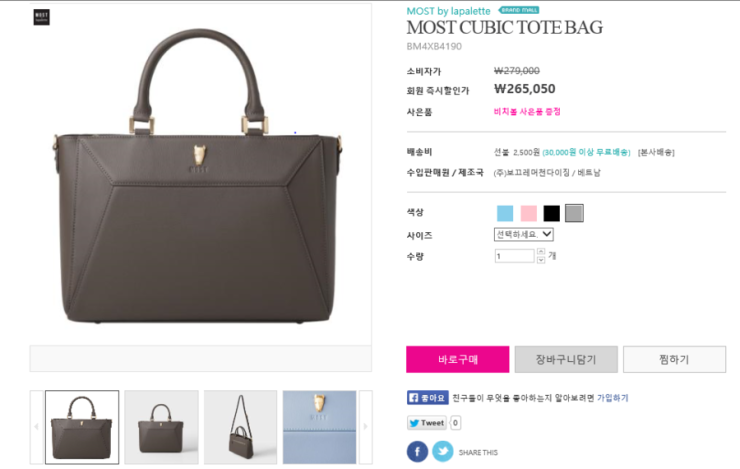The image size is (740, 469).
Task: Increase quantity with the up stepper arrow
Action: point(541,251)
